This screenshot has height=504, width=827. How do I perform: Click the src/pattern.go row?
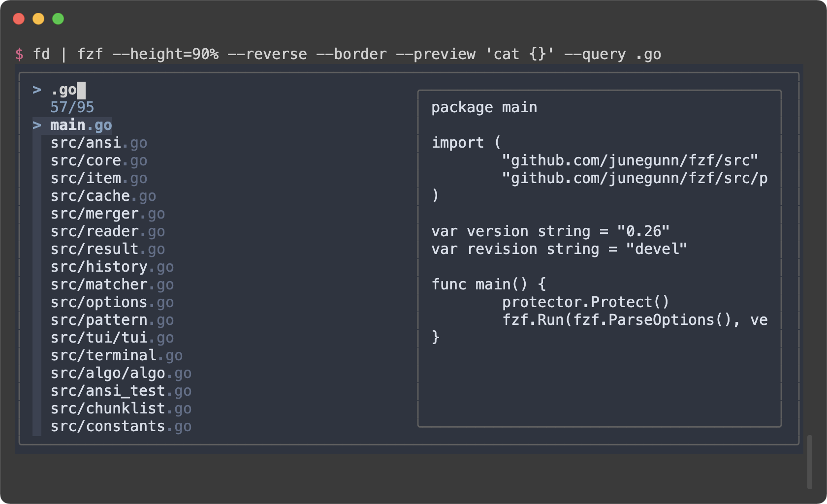tap(112, 320)
